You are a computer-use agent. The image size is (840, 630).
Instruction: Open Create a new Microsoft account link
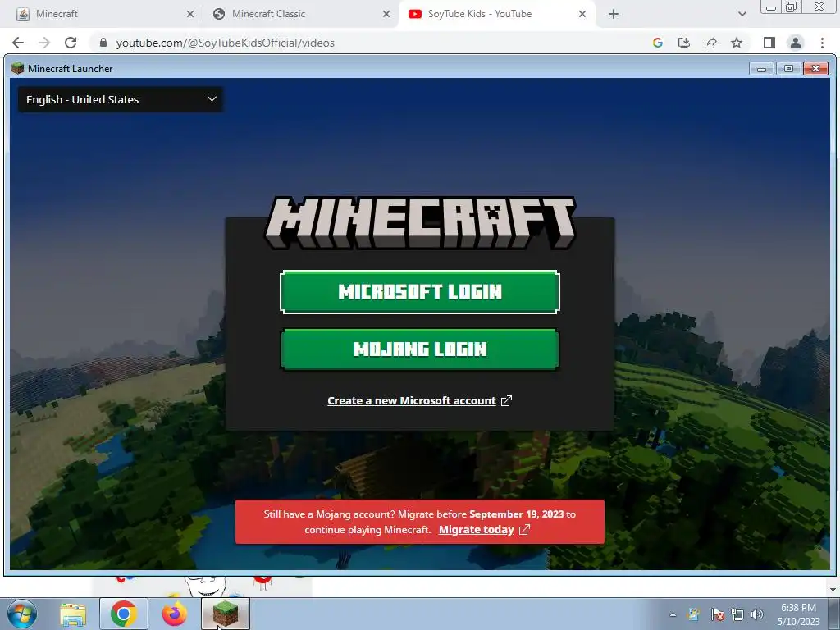412,400
